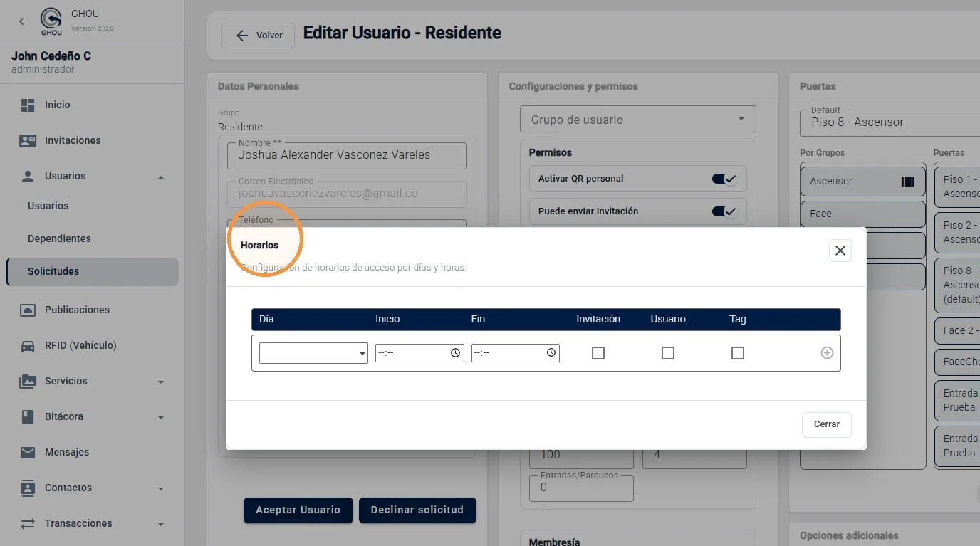The image size is (980, 546).
Task: Open time picker clock in Fin field
Action: (551, 352)
